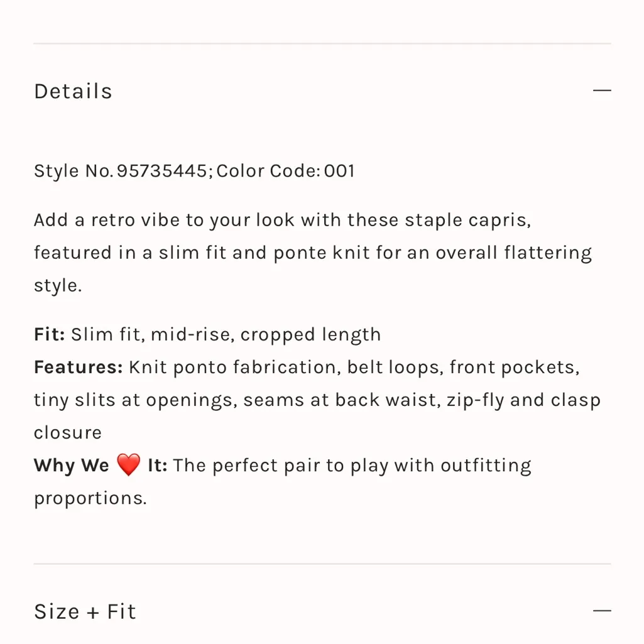The width and height of the screenshot is (644, 644).
Task: Click the bold It: label after heart
Action: tap(157, 466)
